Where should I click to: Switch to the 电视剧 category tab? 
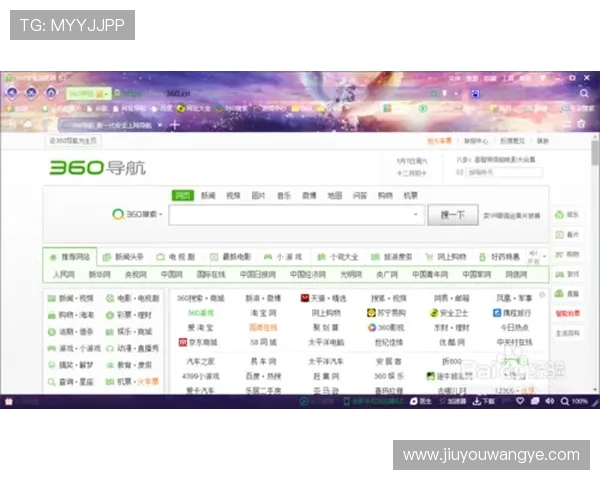[176, 256]
